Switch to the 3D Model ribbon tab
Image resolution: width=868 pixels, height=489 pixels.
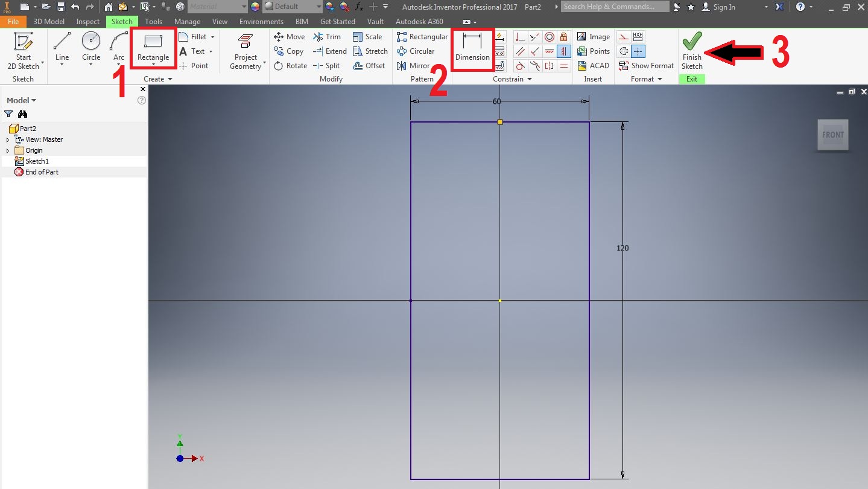48,21
